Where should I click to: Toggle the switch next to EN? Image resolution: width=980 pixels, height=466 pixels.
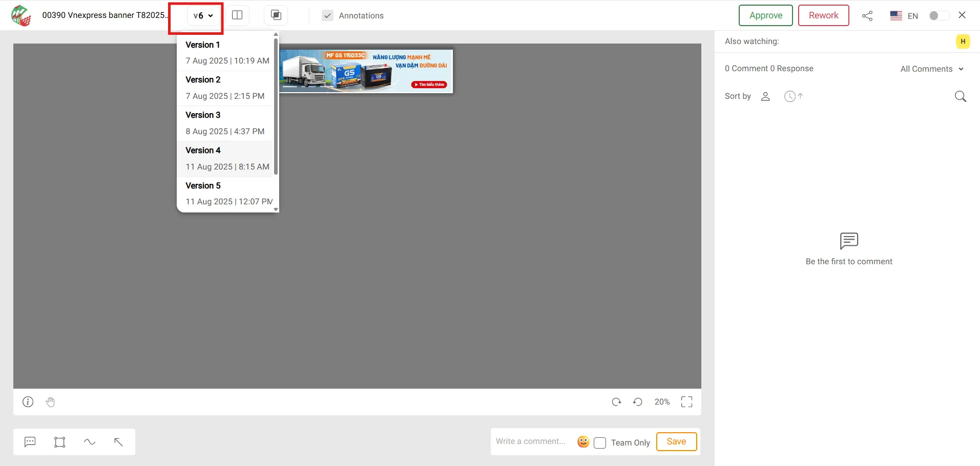coord(939,15)
